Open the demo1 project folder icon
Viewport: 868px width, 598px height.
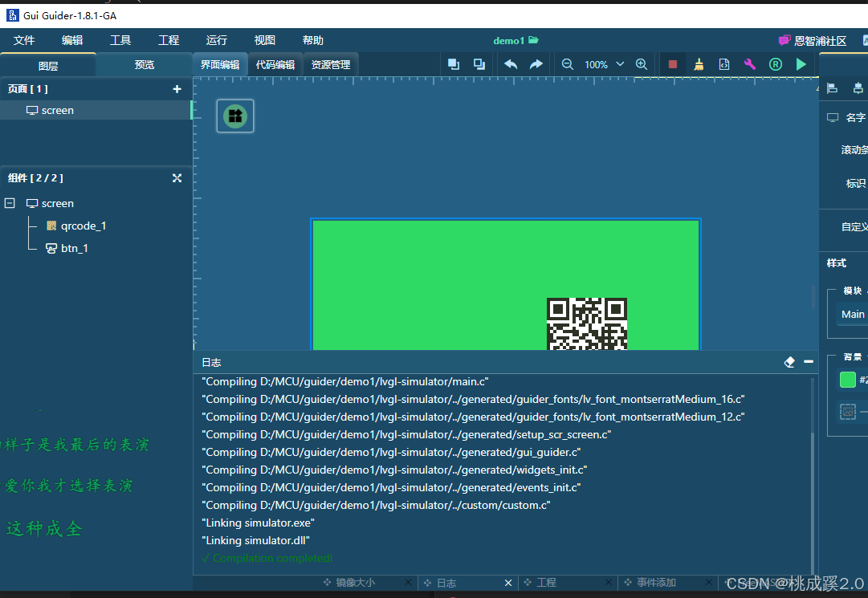[533, 40]
